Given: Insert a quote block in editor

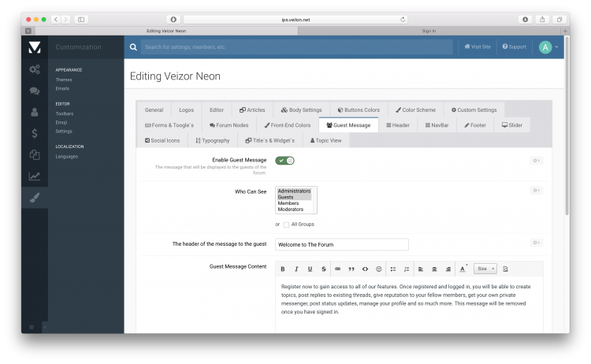Looking at the screenshot, I should coord(351,269).
